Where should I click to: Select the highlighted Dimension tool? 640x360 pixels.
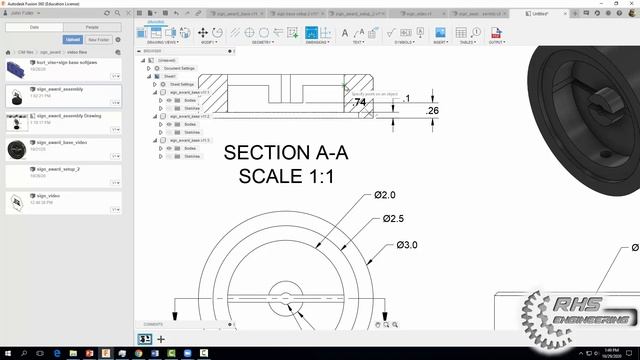tap(311, 33)
